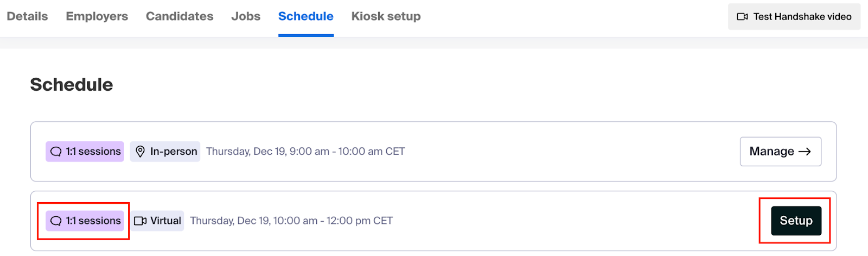Select the Schedule tab
The height and width of the screenshot is (256, 868).
click(x=305, y=16)
